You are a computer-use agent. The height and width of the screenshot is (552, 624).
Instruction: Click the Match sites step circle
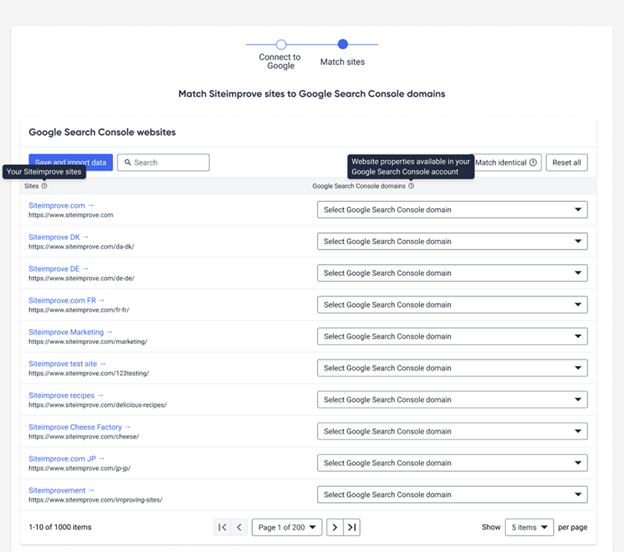(x=343, y=44)
